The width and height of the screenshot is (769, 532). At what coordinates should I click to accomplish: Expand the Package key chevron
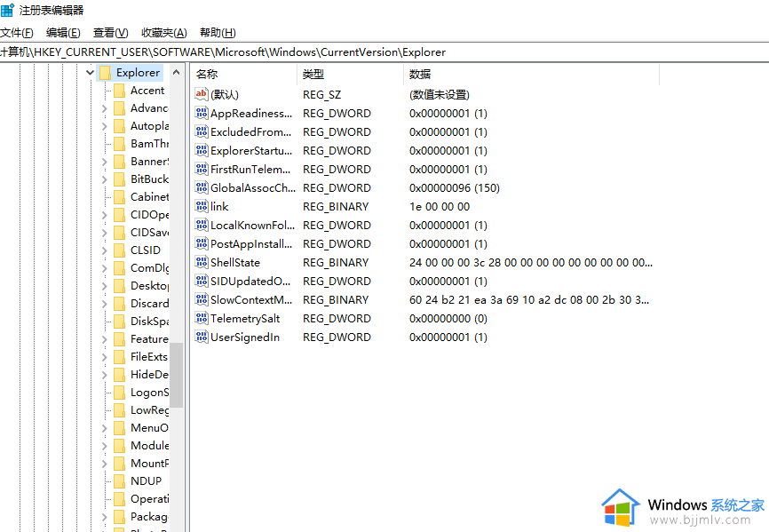coord(104,517)
